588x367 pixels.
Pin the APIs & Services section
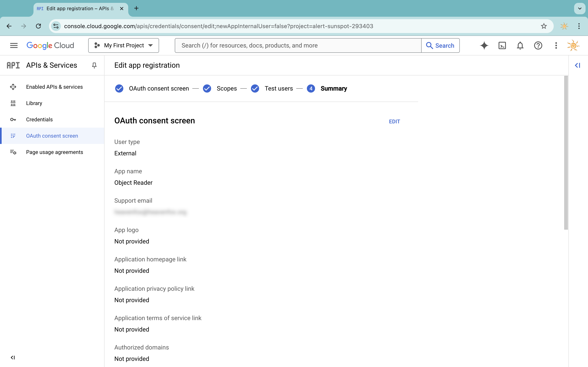pos(94,65)
